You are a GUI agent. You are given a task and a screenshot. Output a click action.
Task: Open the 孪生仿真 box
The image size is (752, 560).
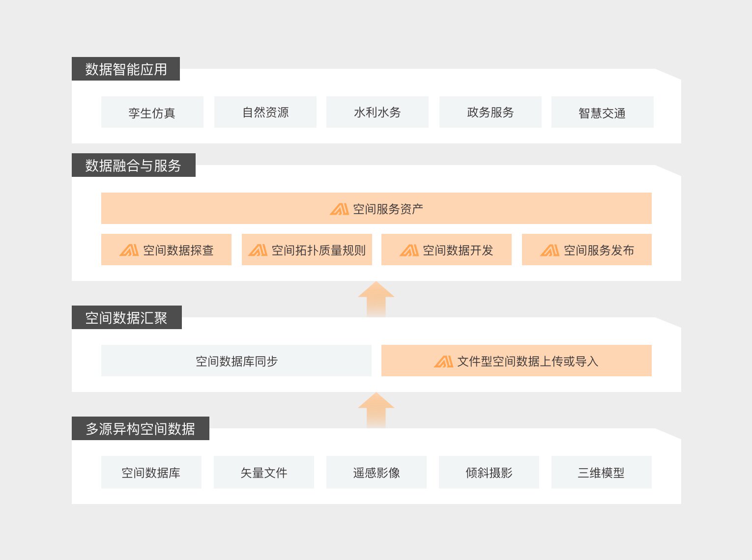point(152,112)
